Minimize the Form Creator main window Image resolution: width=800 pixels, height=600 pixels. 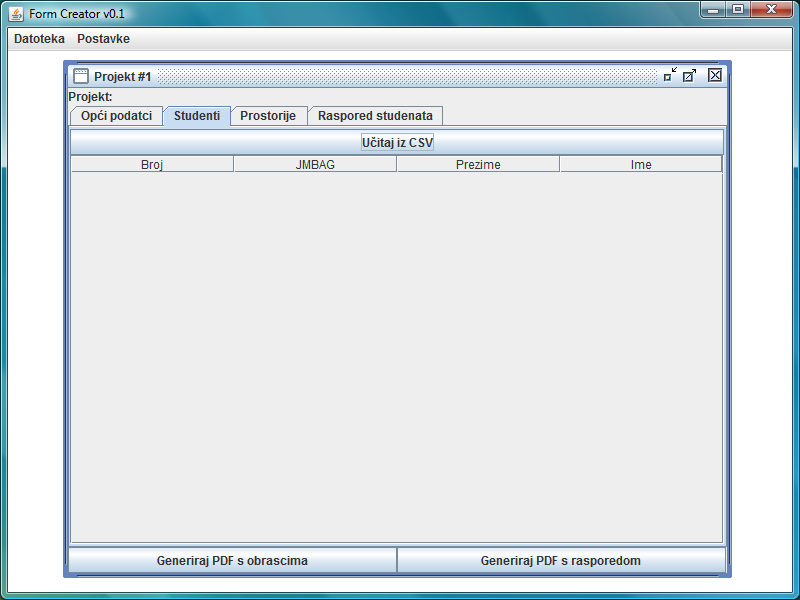click(713, 10)
